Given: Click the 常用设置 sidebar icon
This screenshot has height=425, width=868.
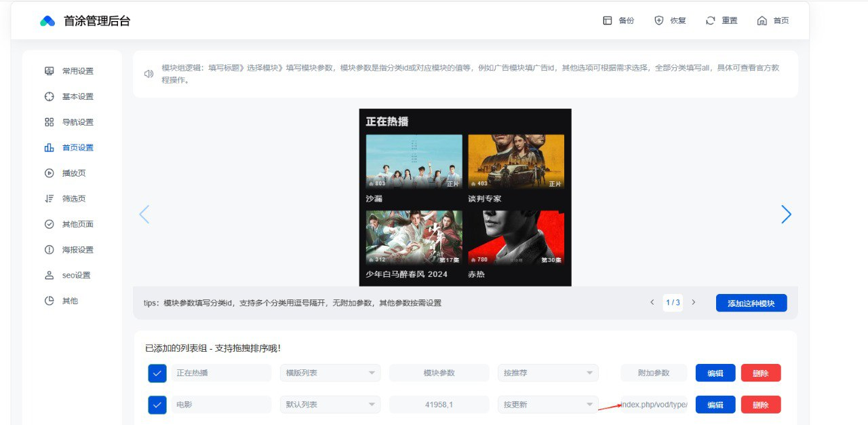Looking at the screenshot, I should coord(49,71).
